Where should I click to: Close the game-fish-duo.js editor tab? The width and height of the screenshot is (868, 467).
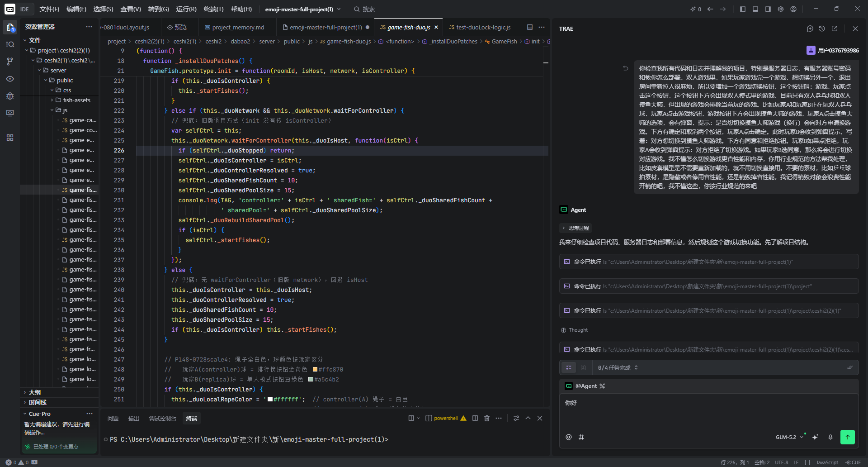(436, 27)
